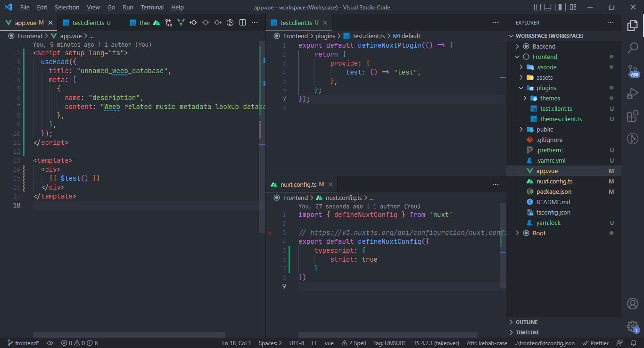Click the Vue split editors icon
Screen dimensions: 644x348
181,23
